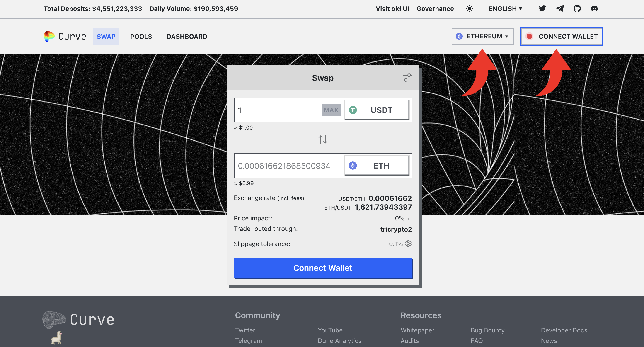The height and width of the screenshot is (347, 644).
Task: Click Daily Volume: $190,593,459 text
Action: (194, 9)
